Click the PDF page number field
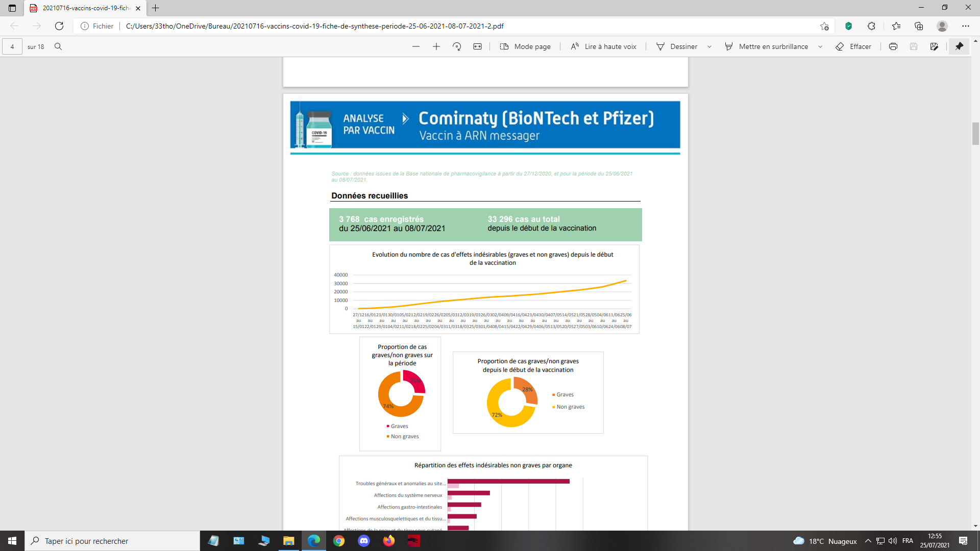 (x=12, y=46)
